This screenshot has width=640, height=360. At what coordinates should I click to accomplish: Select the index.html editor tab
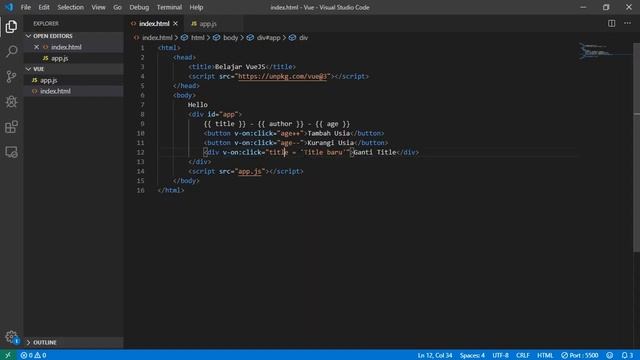154,24
